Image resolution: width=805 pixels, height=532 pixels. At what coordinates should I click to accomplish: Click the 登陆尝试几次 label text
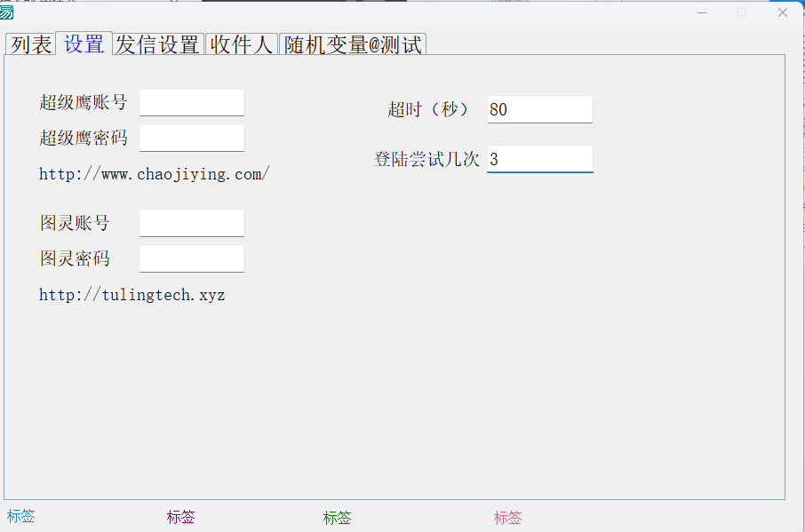coord(426,159)
